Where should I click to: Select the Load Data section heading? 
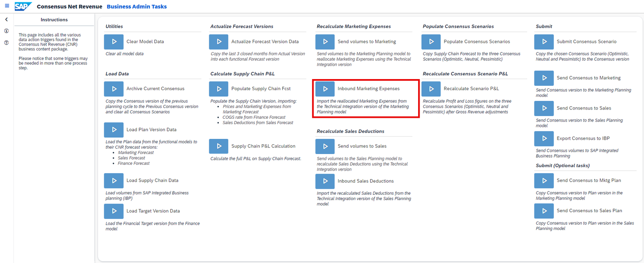(x=117, y=74)
